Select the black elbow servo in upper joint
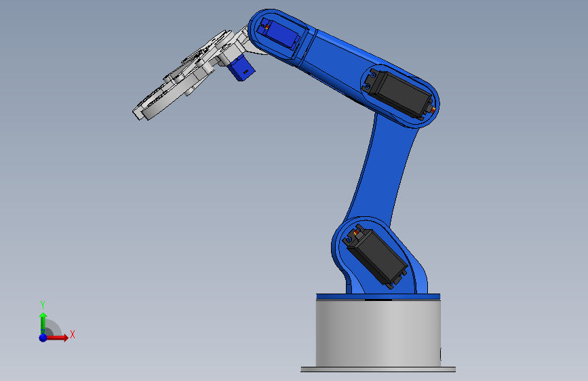This screenshot has height=381, width=588. tap(399, 94)
